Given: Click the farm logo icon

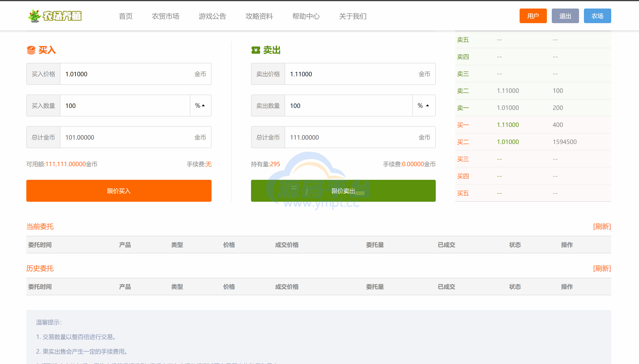Looking at the screenshot, I should click(x=35, y=16).
